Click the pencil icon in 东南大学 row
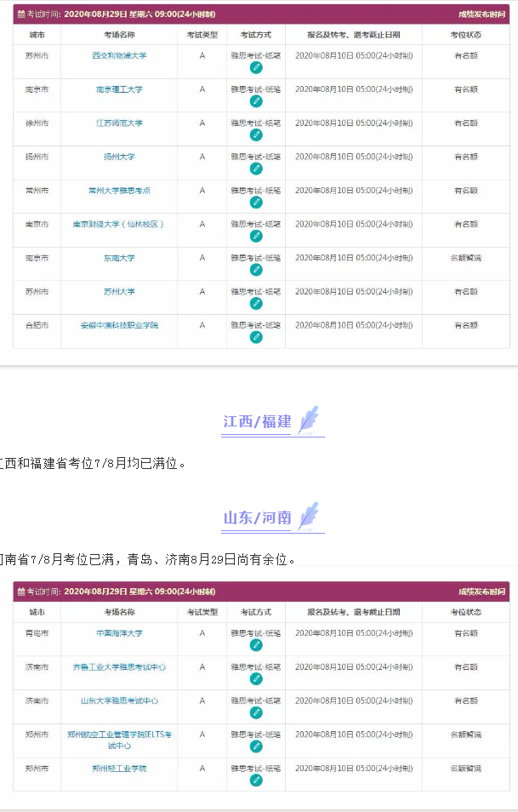 pos(256,270)
